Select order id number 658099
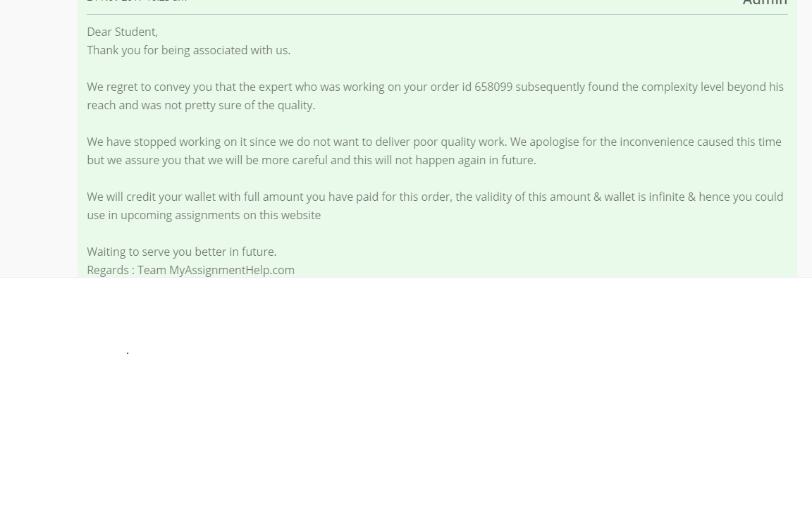 point(493,87)
